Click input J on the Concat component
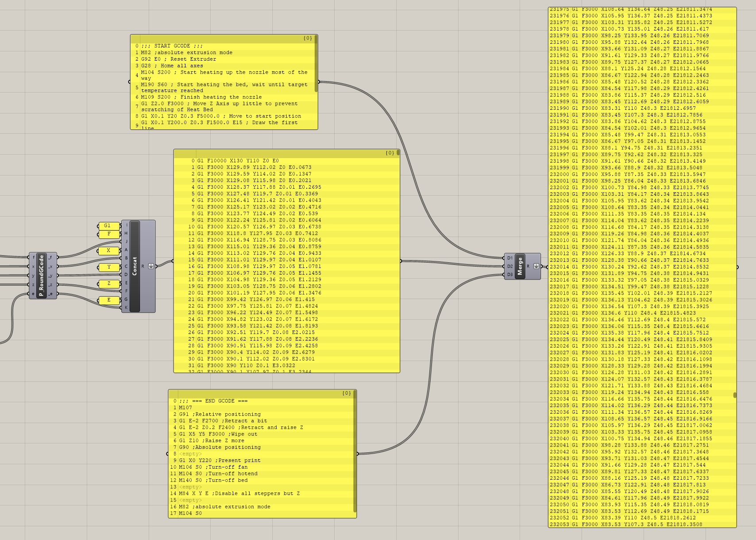Screen dimensions: 756x540 tap(126, 241)
